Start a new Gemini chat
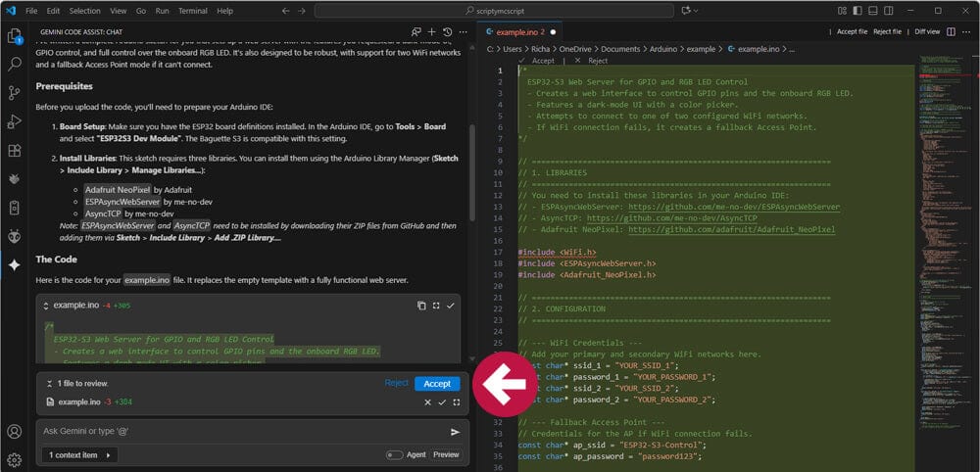Viewport: 980px width, 472px height. point(432,31)
